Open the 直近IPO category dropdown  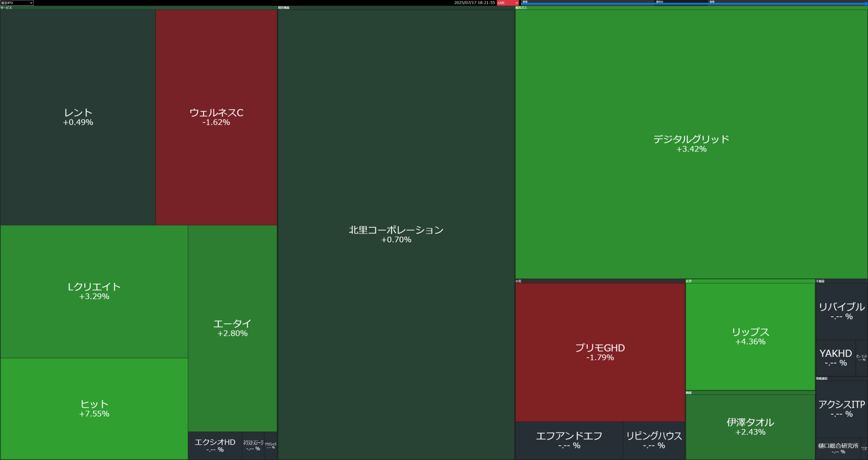coord(17,3)
